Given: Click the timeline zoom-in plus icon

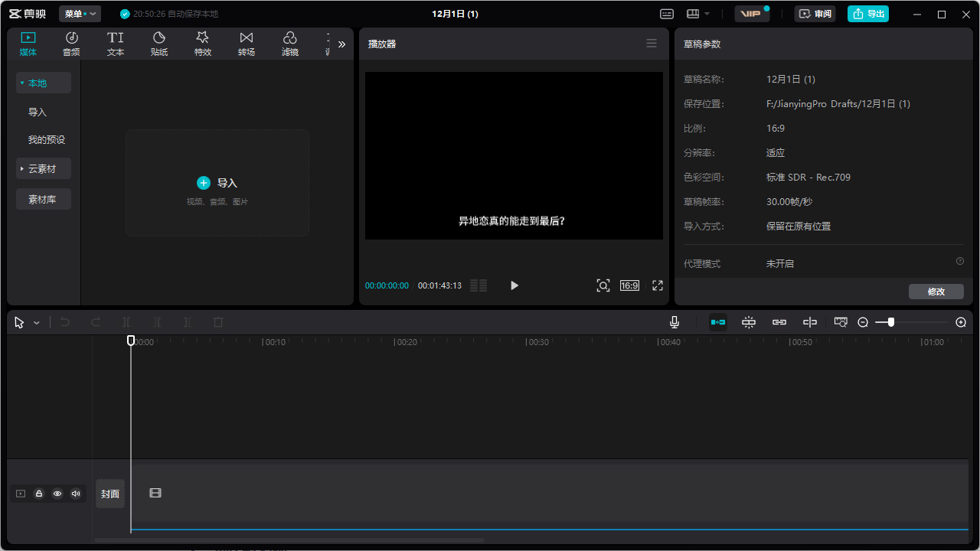Looking at the screenshot, I should tap(961, 322).
